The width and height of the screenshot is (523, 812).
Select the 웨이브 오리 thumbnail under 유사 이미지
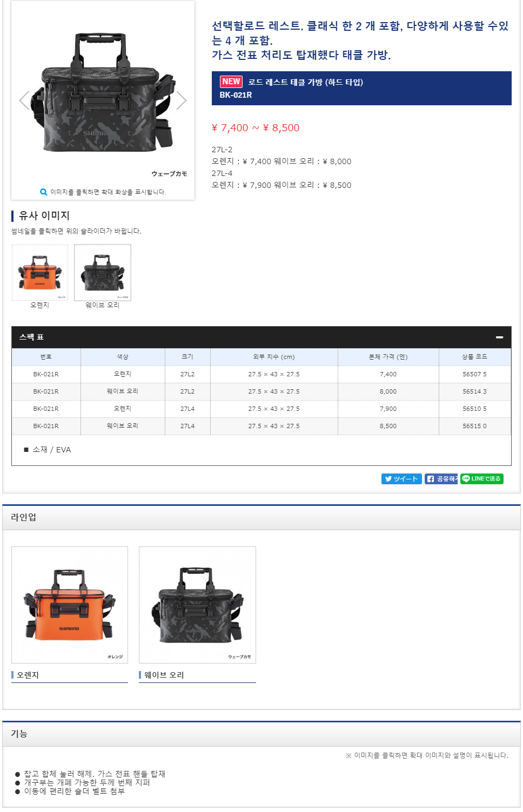click(103, 273)
